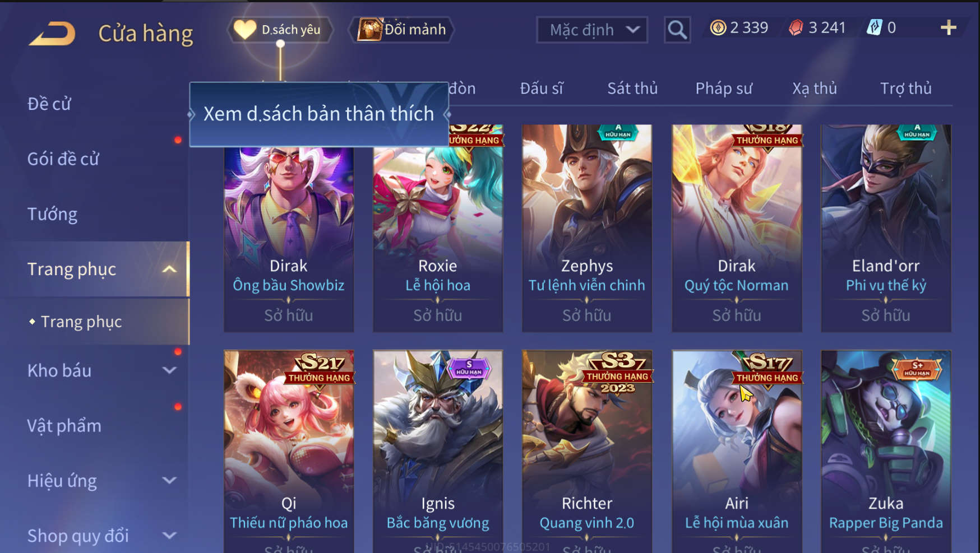Viewport: 980px width, 553px height.
Task: Open the heart D.sách yêu favorites list
Action: pyautogui.click(x=280, y=30)
